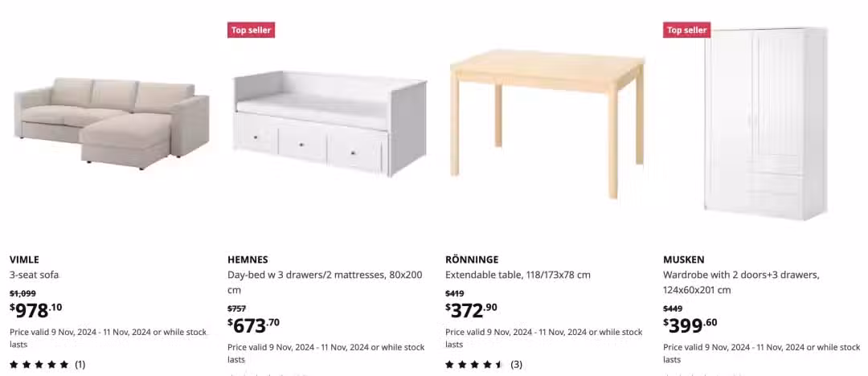
Task: Open the VIMLE 3-seat sofa image
Action: pyautogui.click(x=111, y=123)
